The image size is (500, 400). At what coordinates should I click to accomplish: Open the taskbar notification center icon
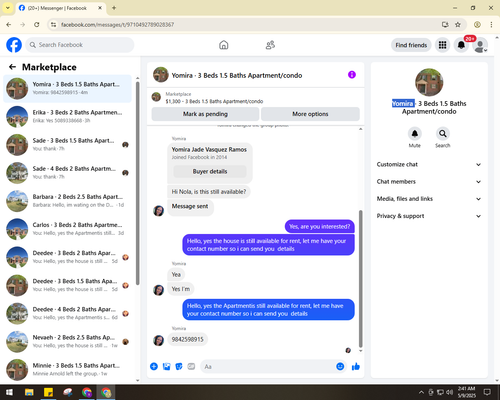pyautogui.click(x=487, y=392)
